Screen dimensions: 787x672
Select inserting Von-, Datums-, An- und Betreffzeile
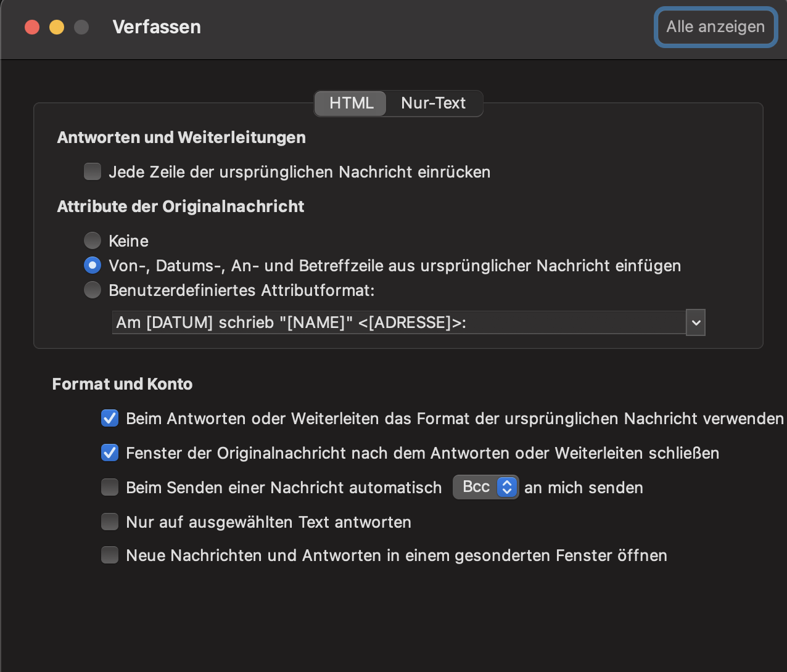click(x=92, y=265)
